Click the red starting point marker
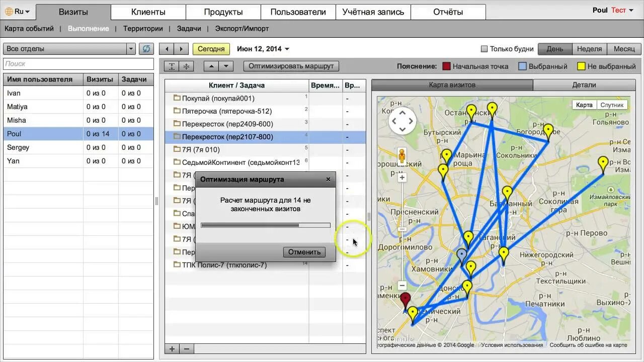This screenshot has height=362, width=644. point(405,301)
